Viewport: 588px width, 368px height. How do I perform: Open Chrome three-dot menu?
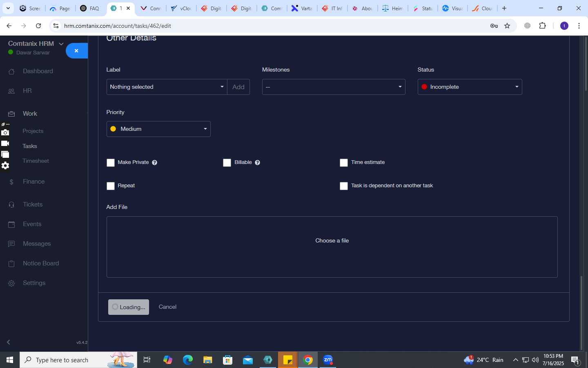[579, 26]
